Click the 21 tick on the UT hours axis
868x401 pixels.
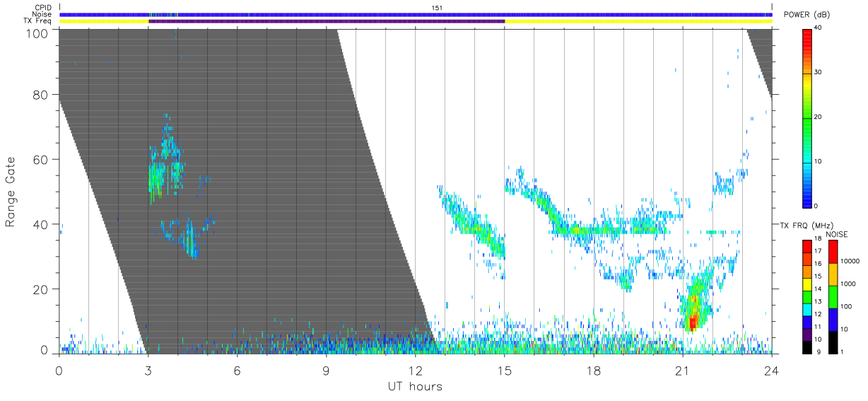click(x=683, y=371)
